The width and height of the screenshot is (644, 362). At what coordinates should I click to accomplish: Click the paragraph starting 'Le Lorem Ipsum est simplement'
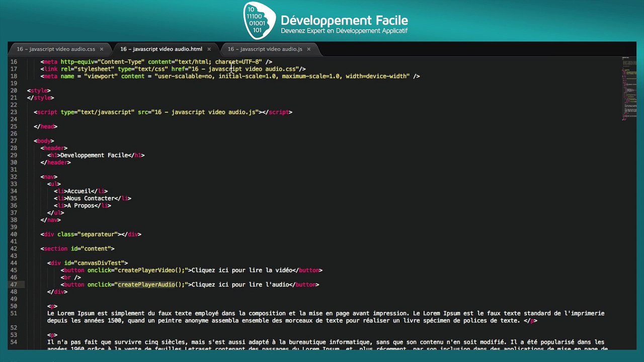coord(326,317)
